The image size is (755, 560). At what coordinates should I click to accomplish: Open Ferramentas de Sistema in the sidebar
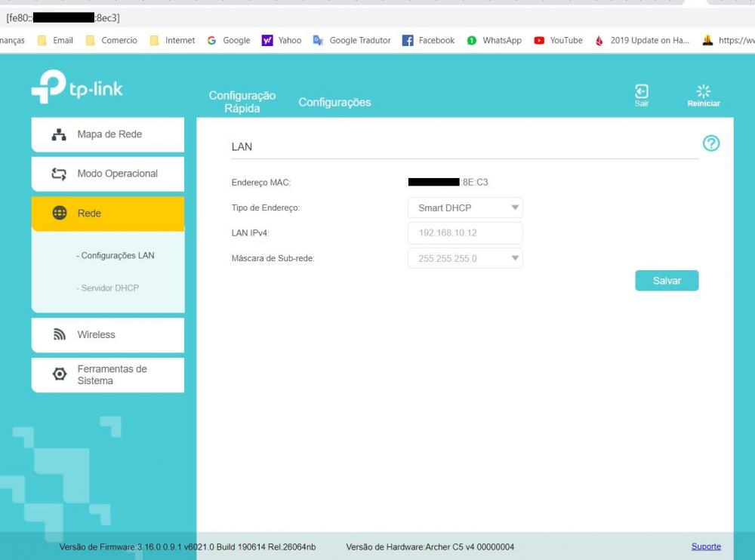point(108,375)
